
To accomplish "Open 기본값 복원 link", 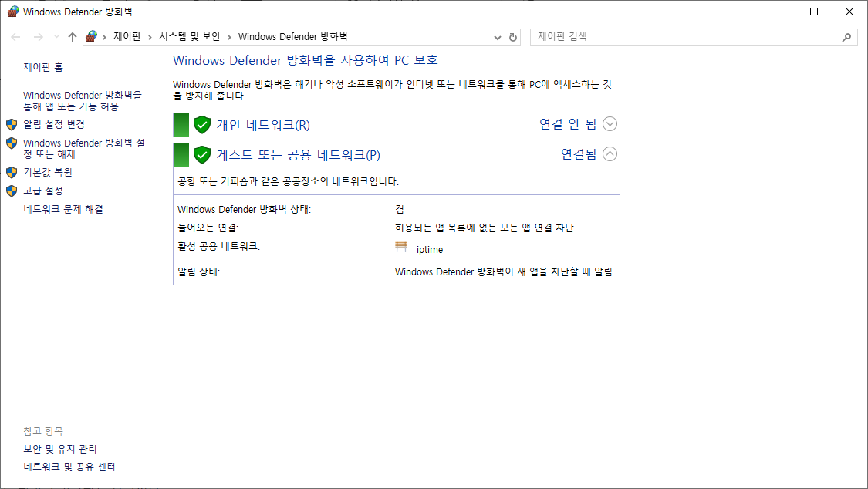I will pyautogui.click(x=48, y=172).
